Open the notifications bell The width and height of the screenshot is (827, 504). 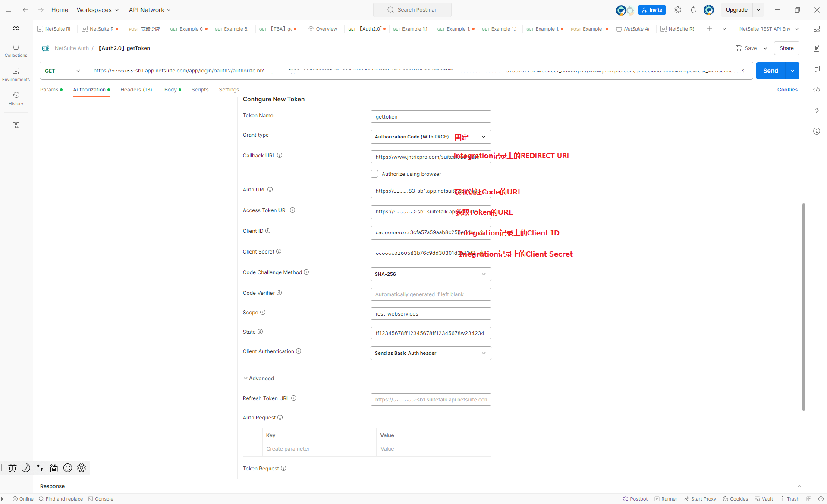click(x=693, y=10)
